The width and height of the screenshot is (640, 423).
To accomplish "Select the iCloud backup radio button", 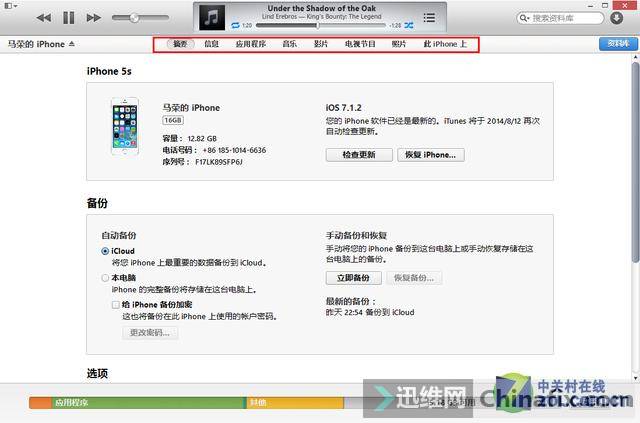I will click(x=105, y=251).
